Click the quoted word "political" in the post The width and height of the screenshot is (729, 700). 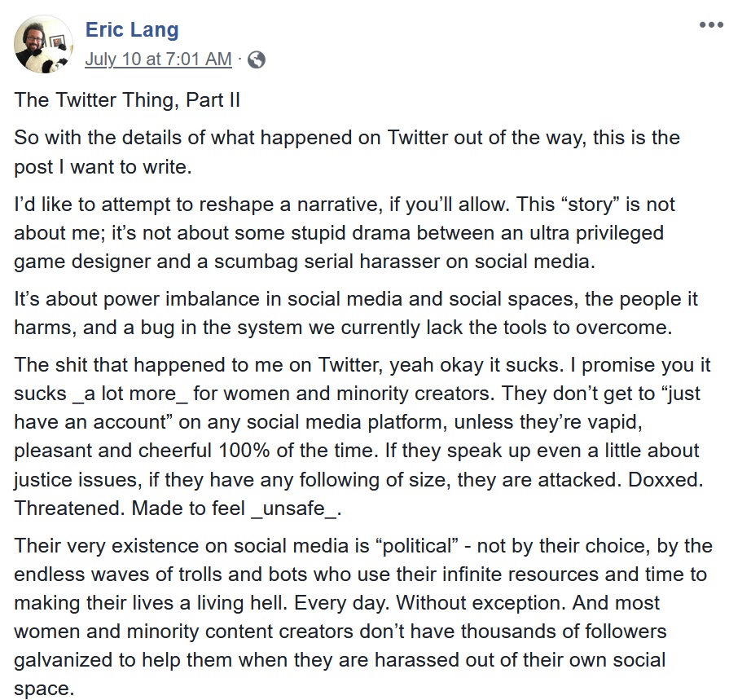click(x=416, y=546)
